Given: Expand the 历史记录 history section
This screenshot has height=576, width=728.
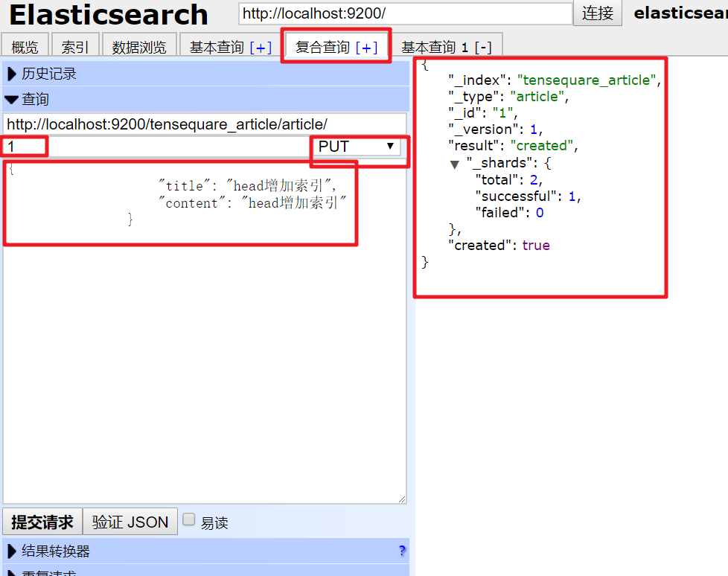Looking at the screenshot, I should (x=205, y=74).
